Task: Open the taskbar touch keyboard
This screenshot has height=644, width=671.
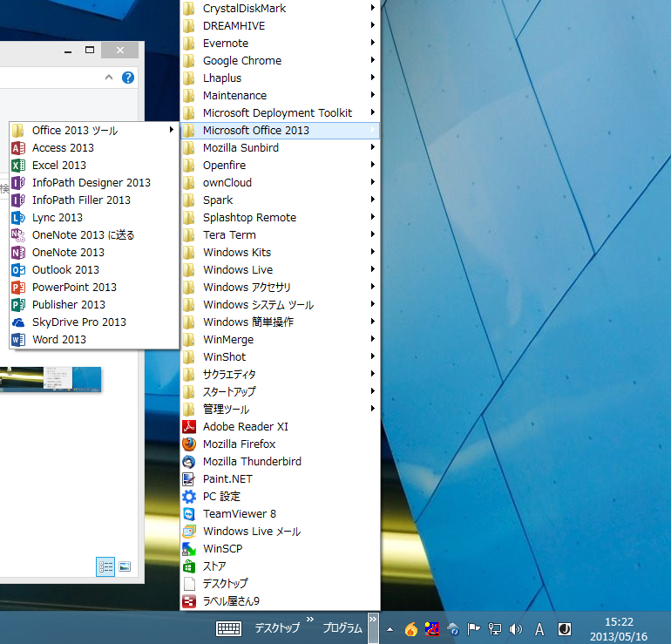Action: click(228, 628)
